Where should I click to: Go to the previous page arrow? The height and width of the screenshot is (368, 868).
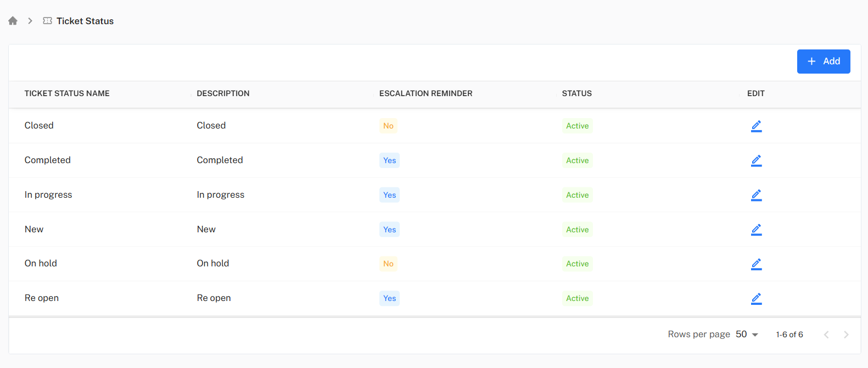tap(826, 334)
